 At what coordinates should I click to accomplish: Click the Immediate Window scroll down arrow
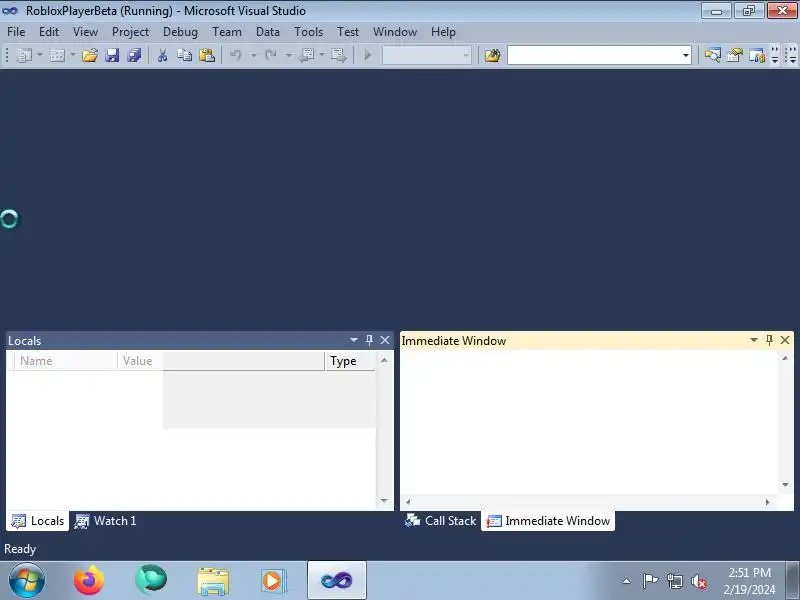[785, 485]
